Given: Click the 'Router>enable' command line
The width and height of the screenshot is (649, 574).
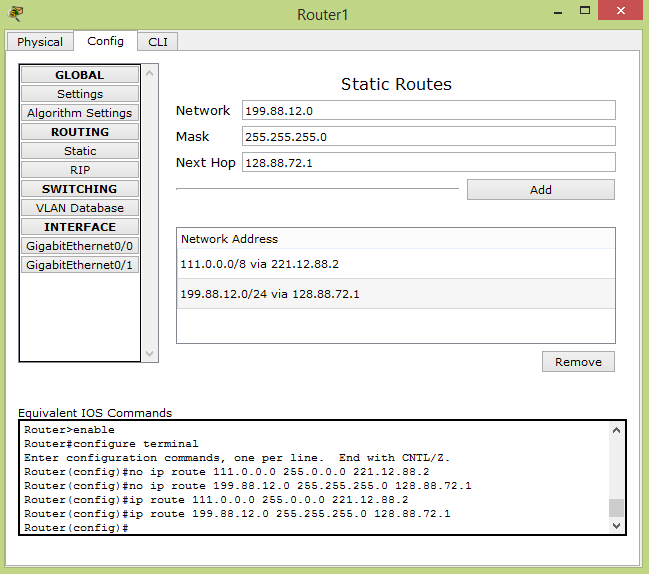Looking at the screenshot, I should pos(69,430).
